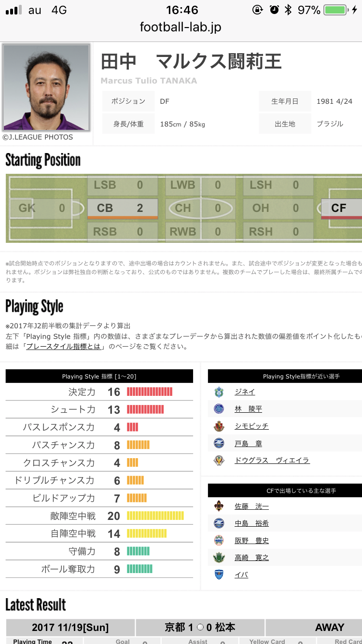
Task: Select the CF starting position box
Action: pos(341,209)
